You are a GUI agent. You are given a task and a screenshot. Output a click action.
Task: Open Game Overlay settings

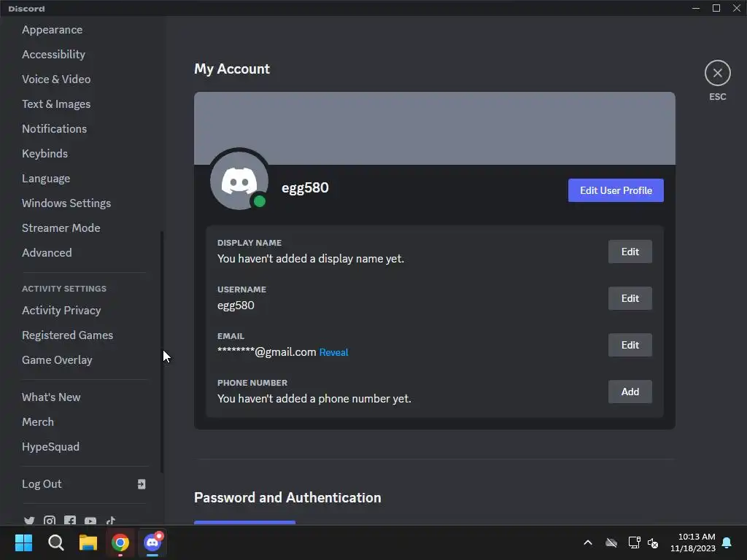coord(57,359)
